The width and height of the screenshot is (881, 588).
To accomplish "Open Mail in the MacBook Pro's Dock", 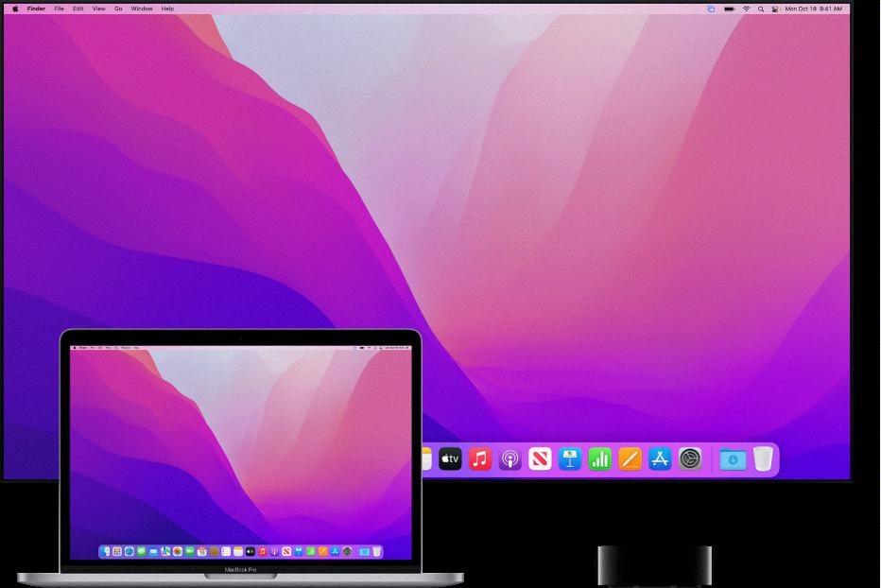I will [x=153, y=551].
